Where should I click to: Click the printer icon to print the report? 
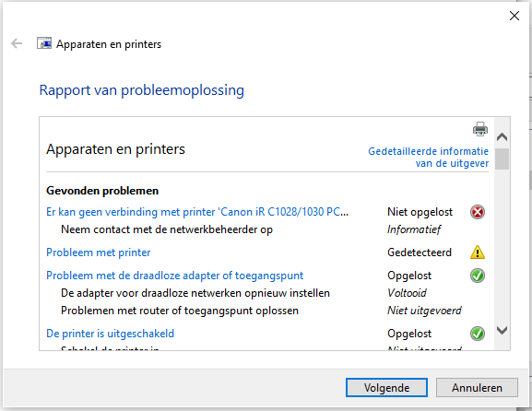click(x=480, y=129)
